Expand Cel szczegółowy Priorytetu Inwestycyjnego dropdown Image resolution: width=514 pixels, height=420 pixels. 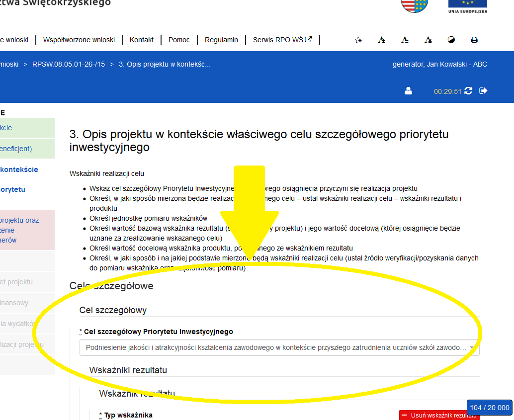pos(279,347)
